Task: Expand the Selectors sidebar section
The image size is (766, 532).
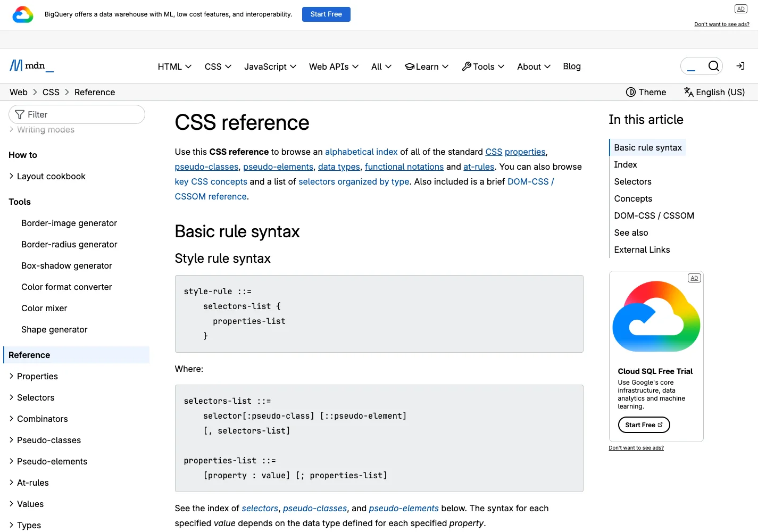Action: pos(31,397)
